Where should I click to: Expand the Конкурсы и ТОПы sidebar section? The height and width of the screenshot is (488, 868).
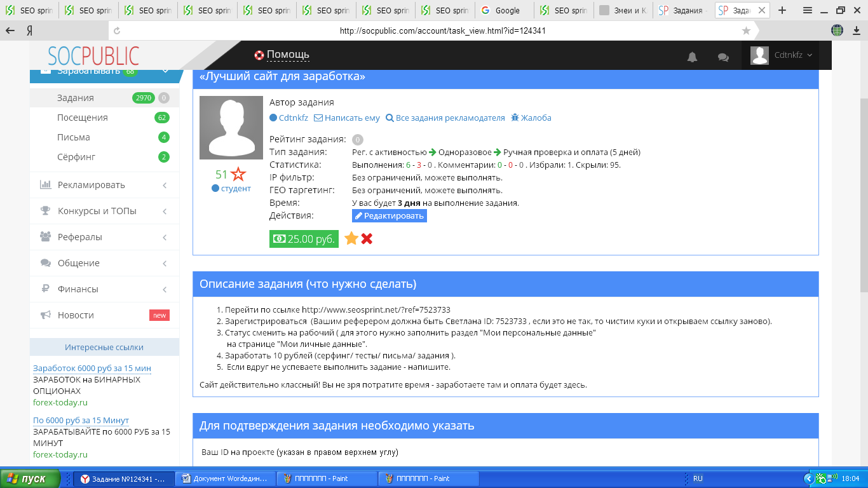[104, 211]
